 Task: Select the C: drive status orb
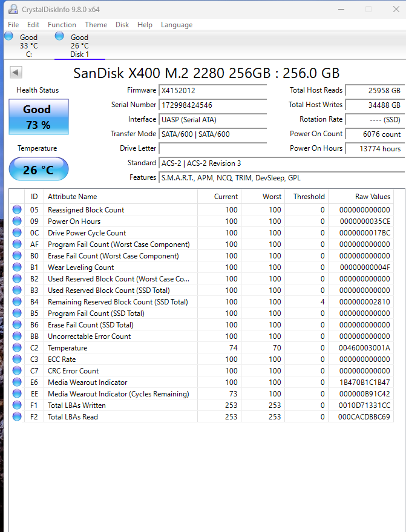click(x=9, y=36)
